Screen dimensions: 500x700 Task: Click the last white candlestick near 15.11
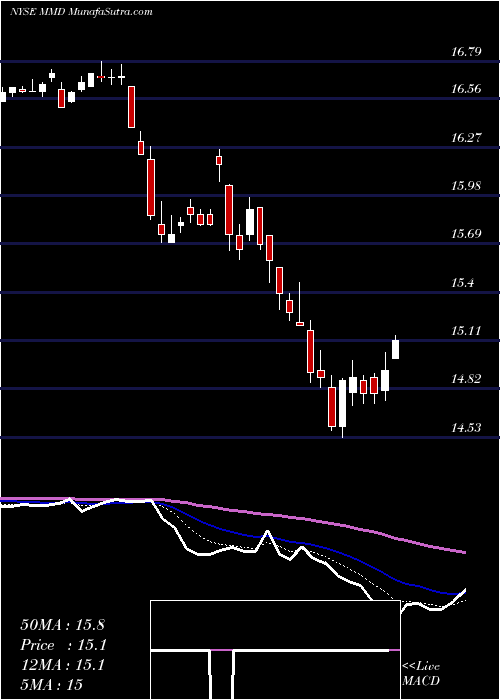395,349
